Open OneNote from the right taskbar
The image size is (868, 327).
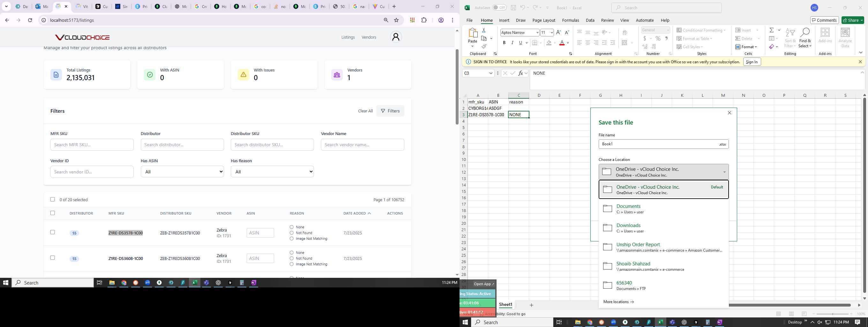(x=719, y=322)
